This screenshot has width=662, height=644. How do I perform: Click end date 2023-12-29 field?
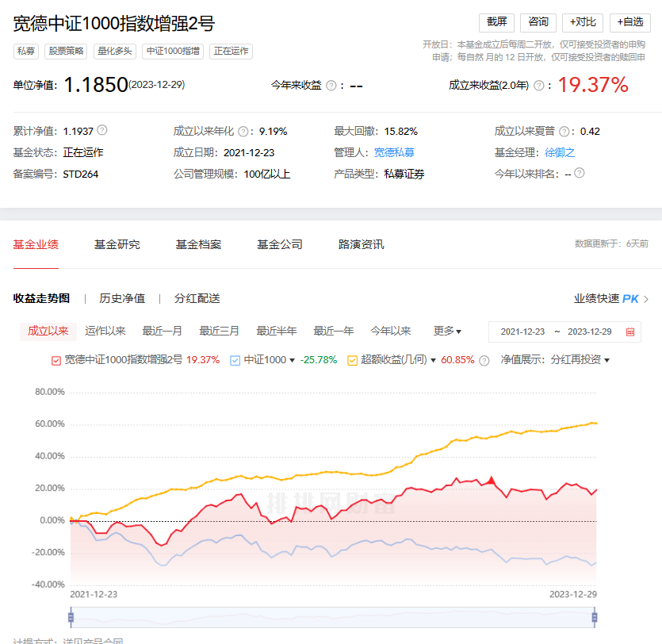click(x=589, y=332)
